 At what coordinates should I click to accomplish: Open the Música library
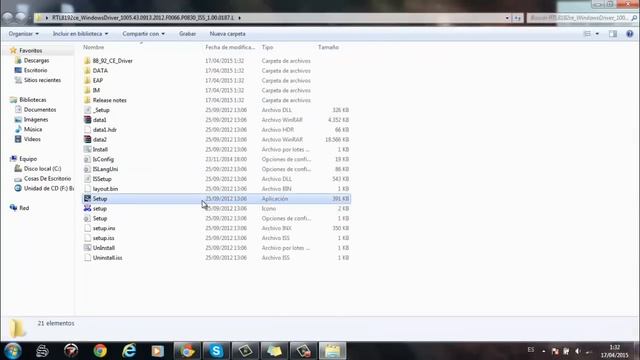point(33,129)
